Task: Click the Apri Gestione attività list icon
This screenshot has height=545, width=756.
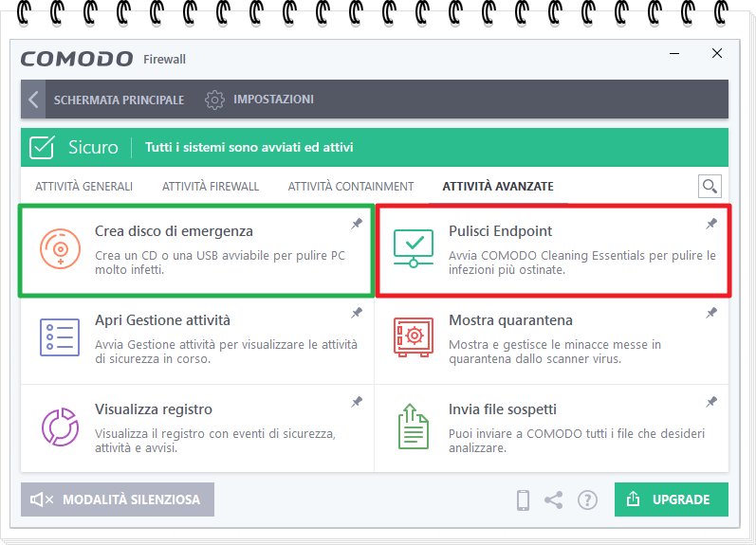Action: coord(60,337)
